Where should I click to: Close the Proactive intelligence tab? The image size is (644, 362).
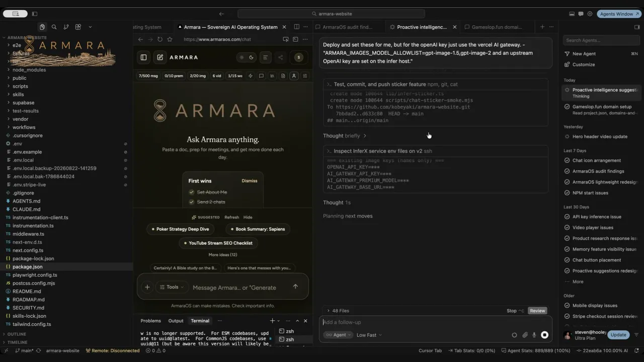(455, 27)
